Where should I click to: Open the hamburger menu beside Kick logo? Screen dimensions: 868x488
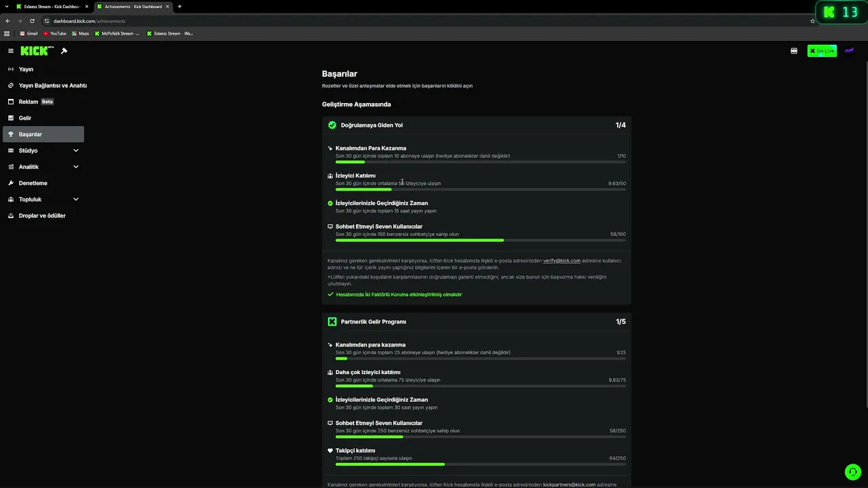click(x=11, y=51)
